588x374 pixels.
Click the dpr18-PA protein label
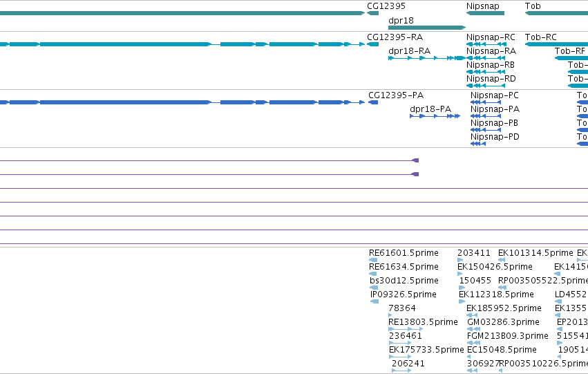[430, 109]
